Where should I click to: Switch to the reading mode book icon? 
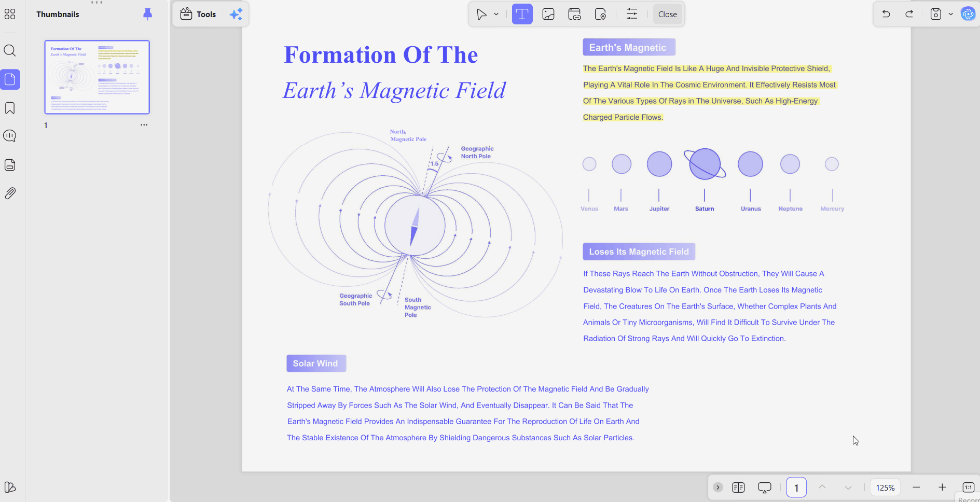[738, 487]
